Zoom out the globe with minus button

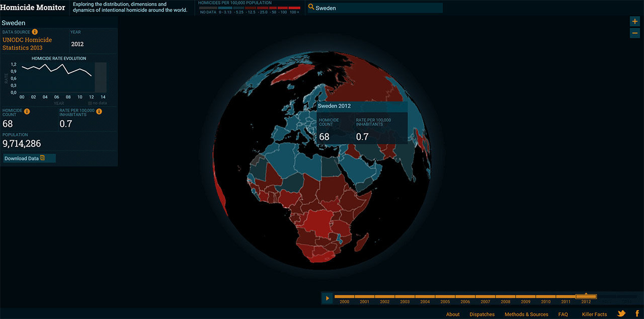(x=635, y=33)
